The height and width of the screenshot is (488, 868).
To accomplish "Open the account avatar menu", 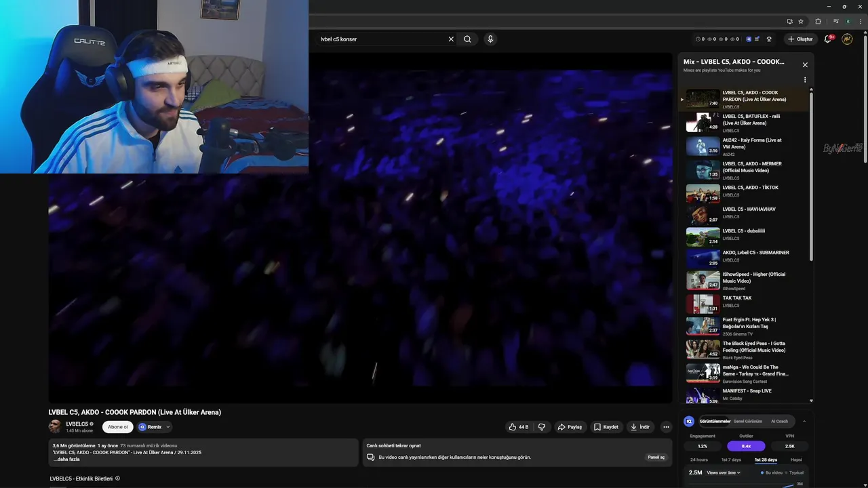I will point(847,39).
